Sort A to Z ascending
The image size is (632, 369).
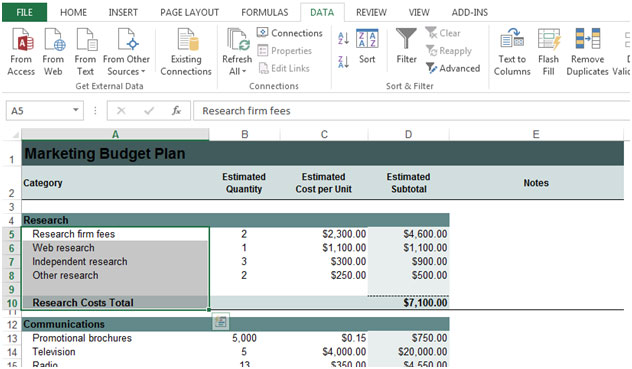[343, 38]
